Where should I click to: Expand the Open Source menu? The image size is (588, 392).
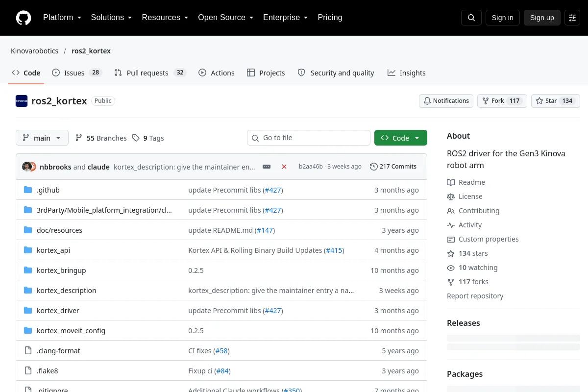(226, 18)
